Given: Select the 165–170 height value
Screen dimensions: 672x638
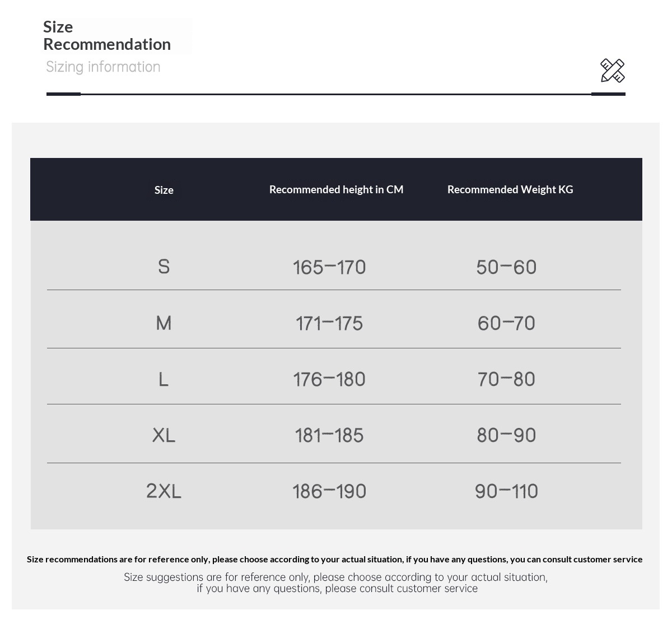Looking at the screenshot, I should [x=329, y=267].
